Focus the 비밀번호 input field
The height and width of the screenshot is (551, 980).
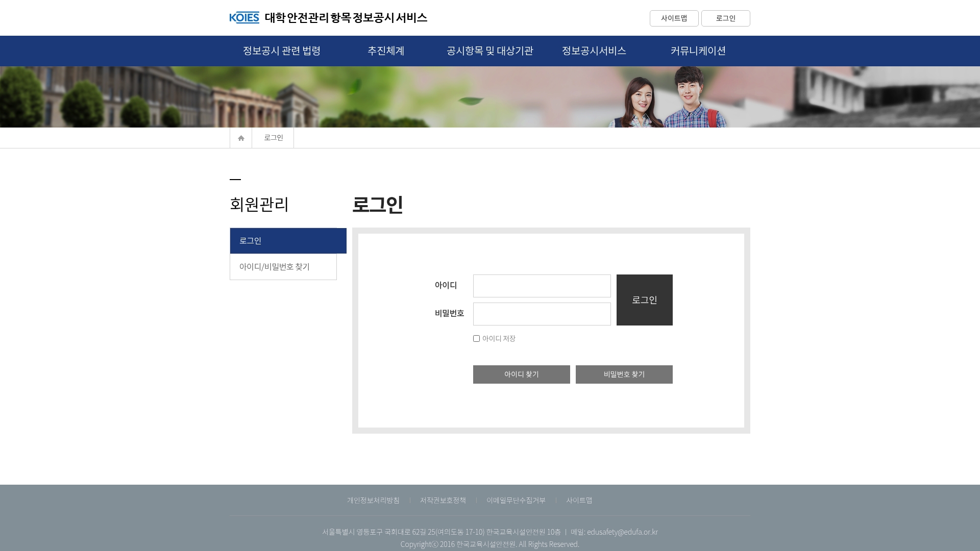point(542,314)
